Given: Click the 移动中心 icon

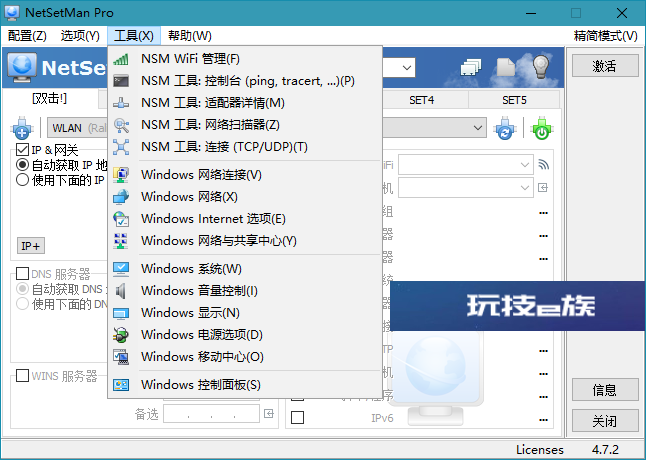Looking at the screenshot, I should (x=121, y=357).
